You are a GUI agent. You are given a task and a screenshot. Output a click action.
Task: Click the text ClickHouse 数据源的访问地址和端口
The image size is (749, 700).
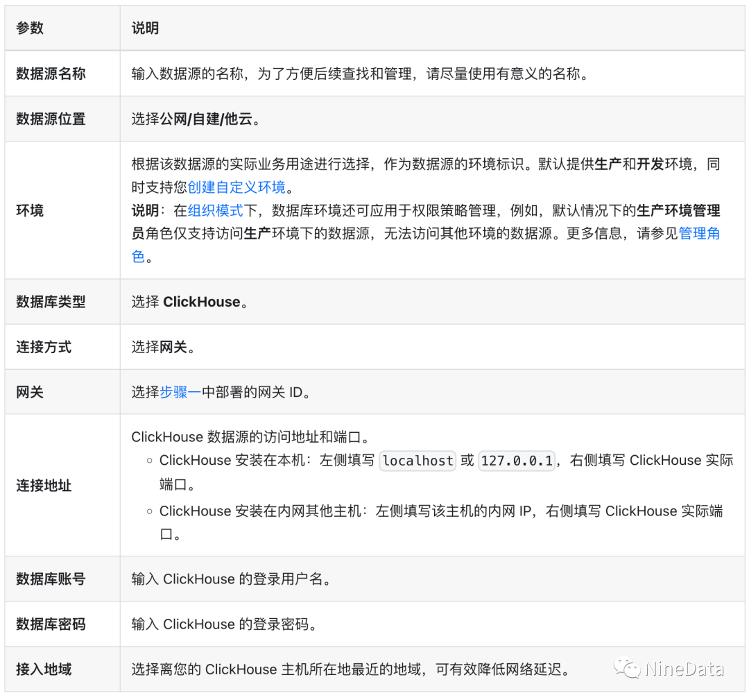(x=250, y=437)
